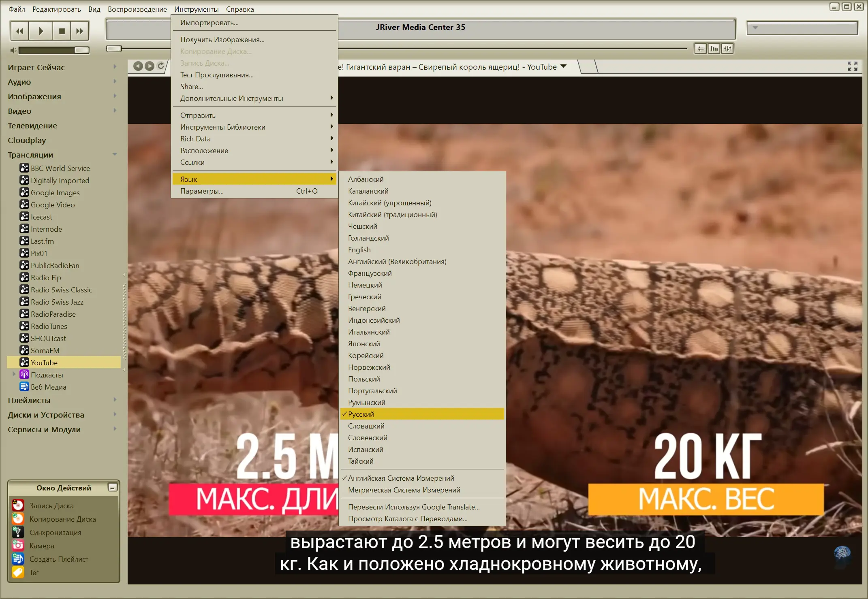Open the YouTube tab title dropdown arrow
This screenshot has height=599, width=868.
(563, 67)
